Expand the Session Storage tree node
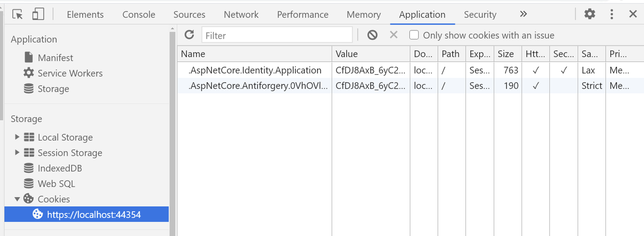644x236 pixels. click(17, 153)
